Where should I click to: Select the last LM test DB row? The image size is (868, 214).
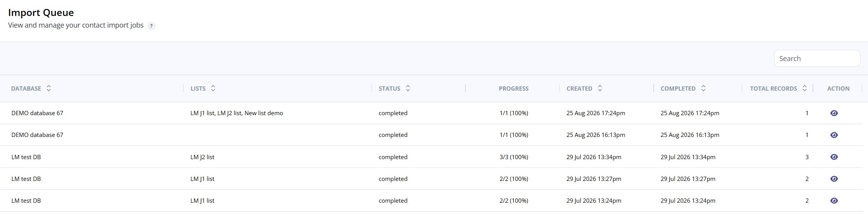[431, 201]
